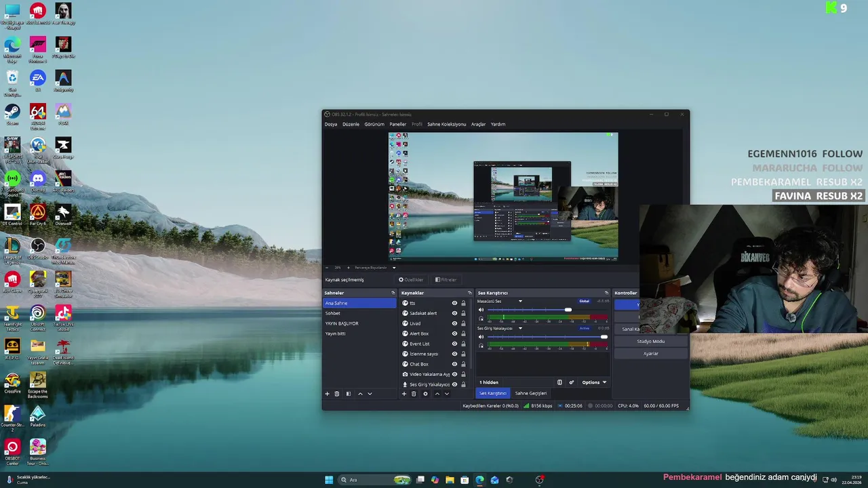
Task: Click the Filtreler button
Action: pyautogui.click(x=446, y=279)
